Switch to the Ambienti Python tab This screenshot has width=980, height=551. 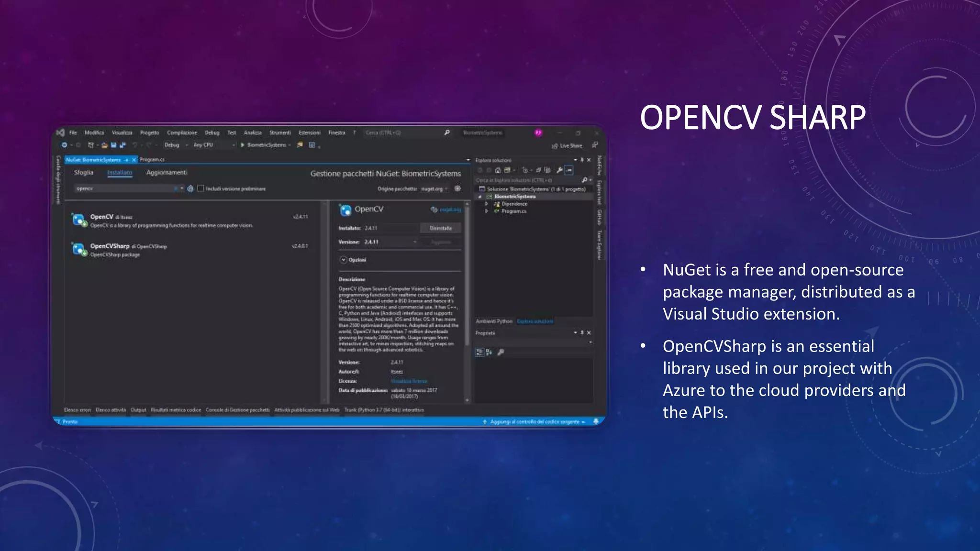(494, 321)
